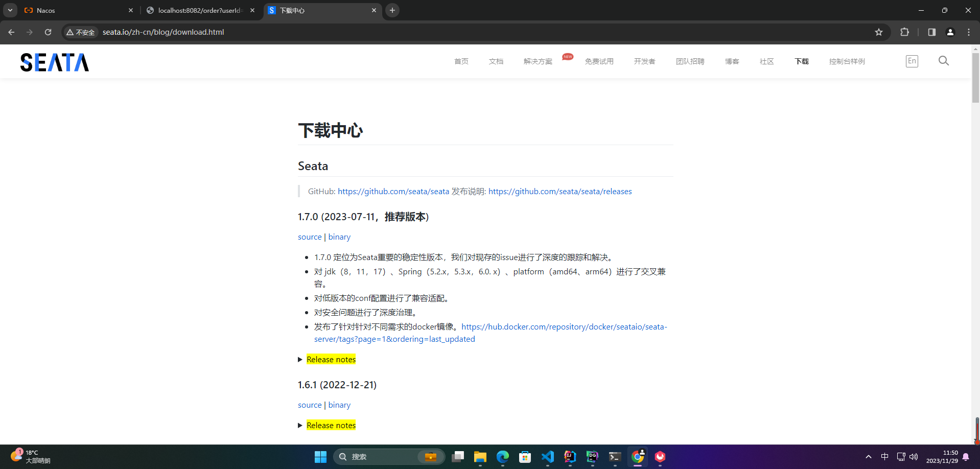Bookmark this page with the star icon
980x469 pixels.
tap(879, 32)
